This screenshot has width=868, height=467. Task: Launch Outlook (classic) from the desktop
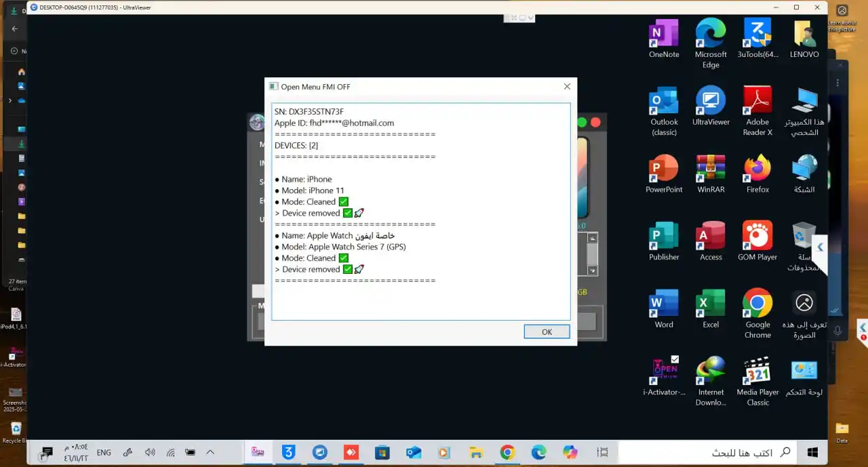(664, 111)
